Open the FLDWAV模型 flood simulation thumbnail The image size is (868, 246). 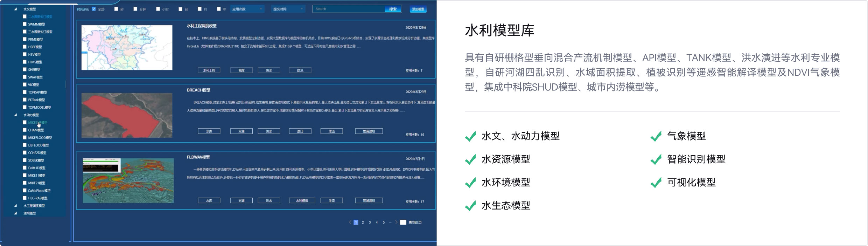(x=128, y=180)
